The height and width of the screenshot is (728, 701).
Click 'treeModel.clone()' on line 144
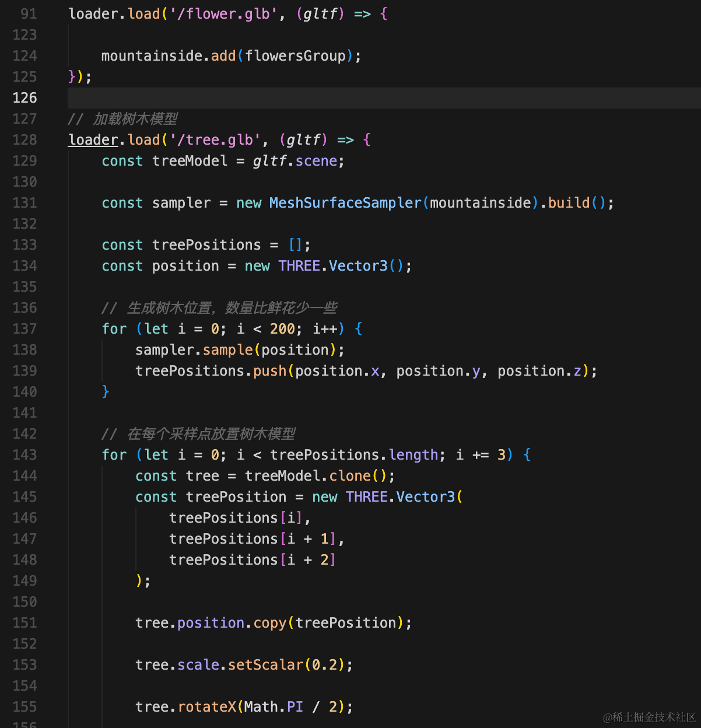316,476
